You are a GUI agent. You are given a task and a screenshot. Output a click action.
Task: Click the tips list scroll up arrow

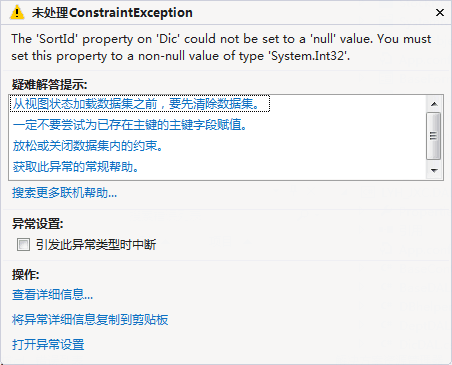pos(434,104)
